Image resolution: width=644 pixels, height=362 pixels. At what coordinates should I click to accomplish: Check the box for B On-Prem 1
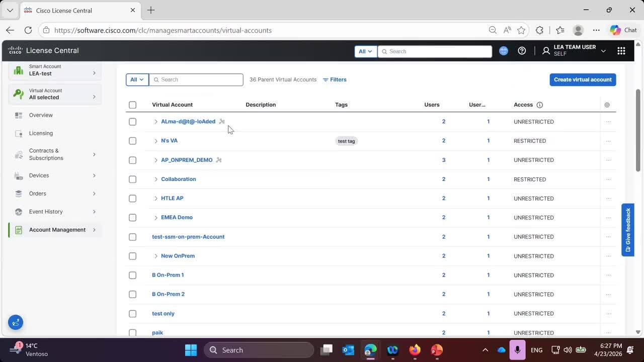click(132, 275)
